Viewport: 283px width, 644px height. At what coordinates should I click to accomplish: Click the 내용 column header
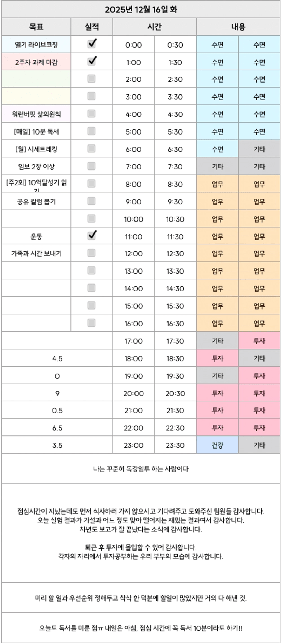pos(238,27)
